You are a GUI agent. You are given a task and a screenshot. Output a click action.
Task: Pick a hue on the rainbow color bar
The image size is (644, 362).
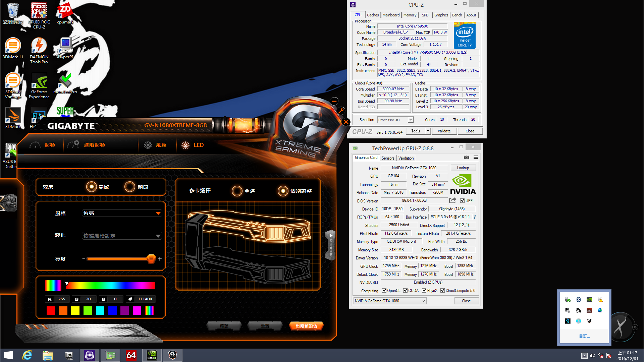click(110, 286)
